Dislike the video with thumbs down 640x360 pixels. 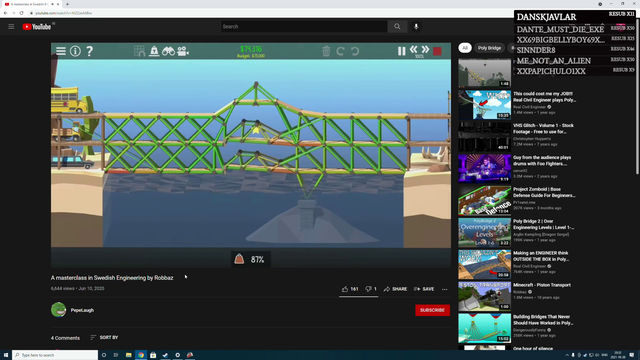pyautogui.click(x=371, y=289)
